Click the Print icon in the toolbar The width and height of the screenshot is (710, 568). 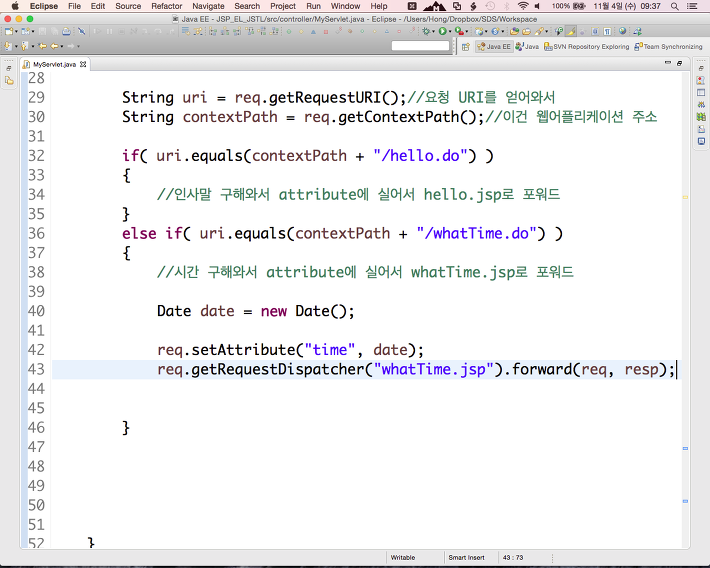66,31
